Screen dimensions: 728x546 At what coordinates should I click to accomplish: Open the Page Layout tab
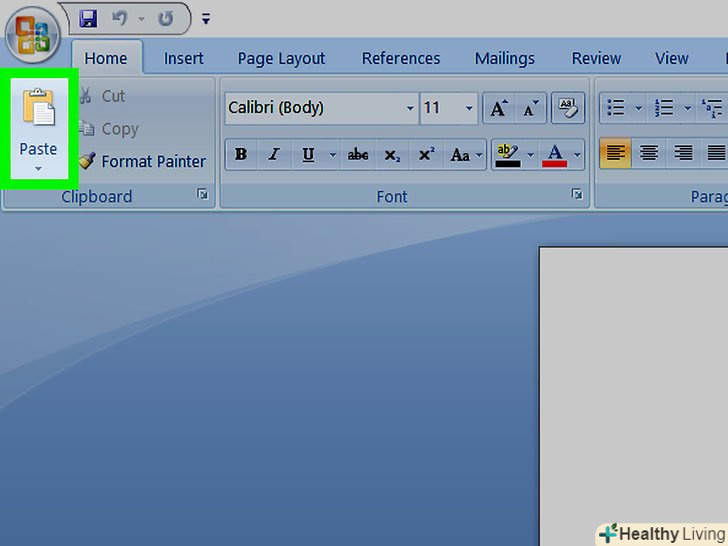coord(281,58)
